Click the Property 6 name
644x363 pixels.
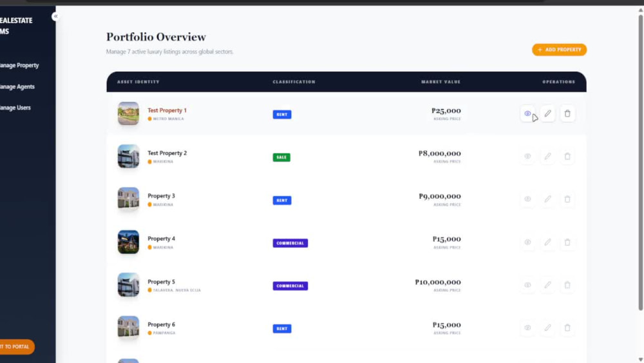pos(161,324)
